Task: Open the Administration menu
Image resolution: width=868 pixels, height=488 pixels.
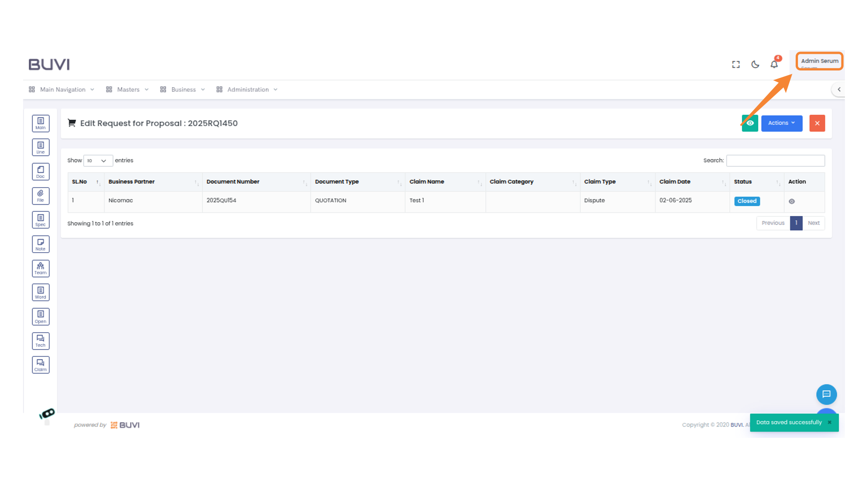Action: pyautogui.click(x=248, y=89)
